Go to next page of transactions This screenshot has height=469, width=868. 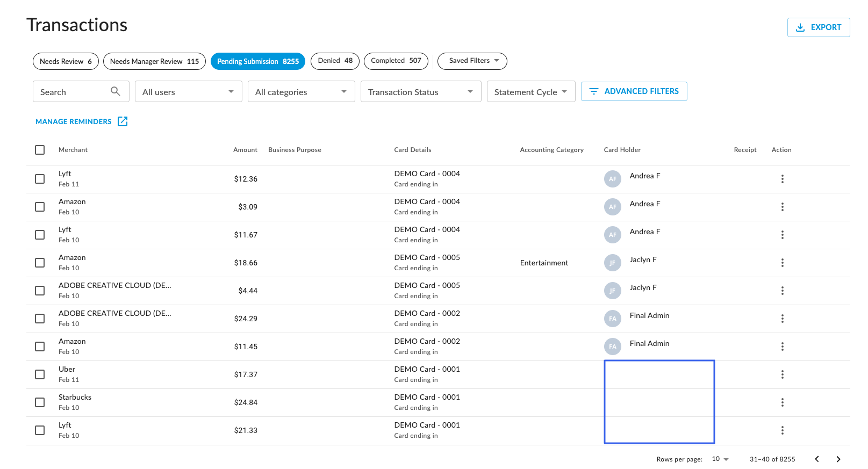838,459
